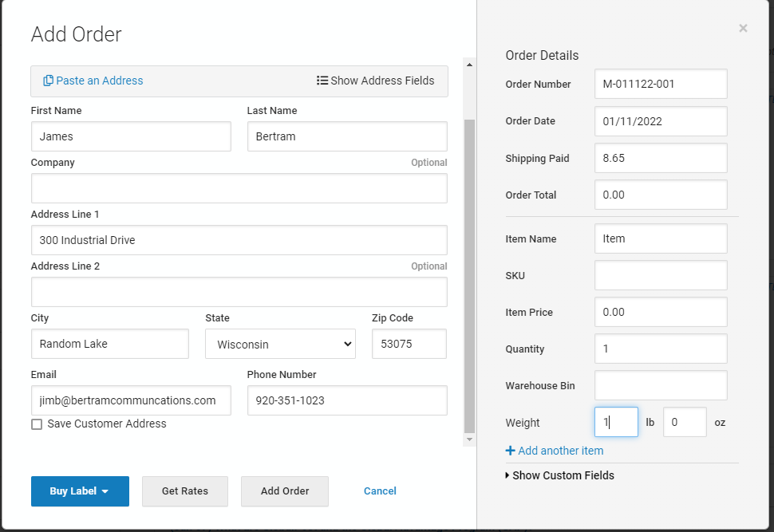Click the SKU text field
Viewport: 774px width, 532px height.
[x=661, y=275]
